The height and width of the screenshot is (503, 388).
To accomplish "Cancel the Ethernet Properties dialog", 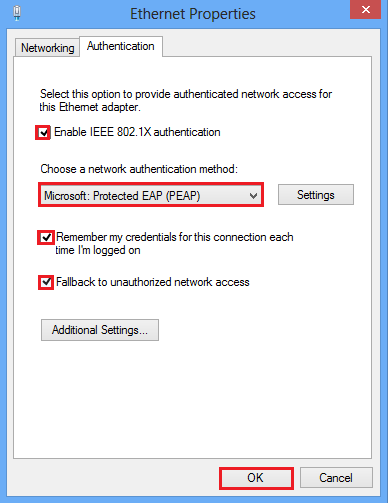I will [336, 478].
